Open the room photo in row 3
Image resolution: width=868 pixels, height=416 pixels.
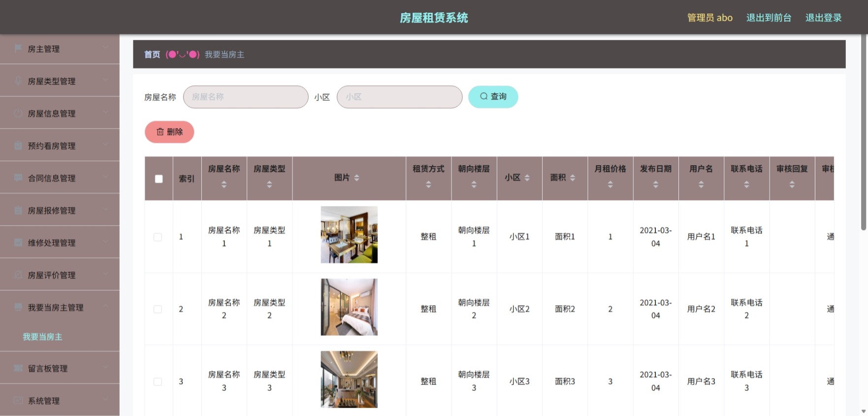pos(349,379)
